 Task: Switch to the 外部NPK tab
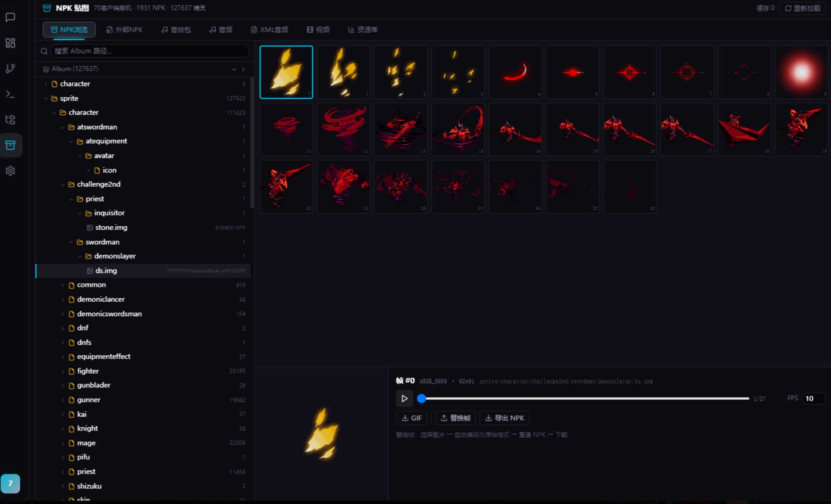click(x=124, y=30)
